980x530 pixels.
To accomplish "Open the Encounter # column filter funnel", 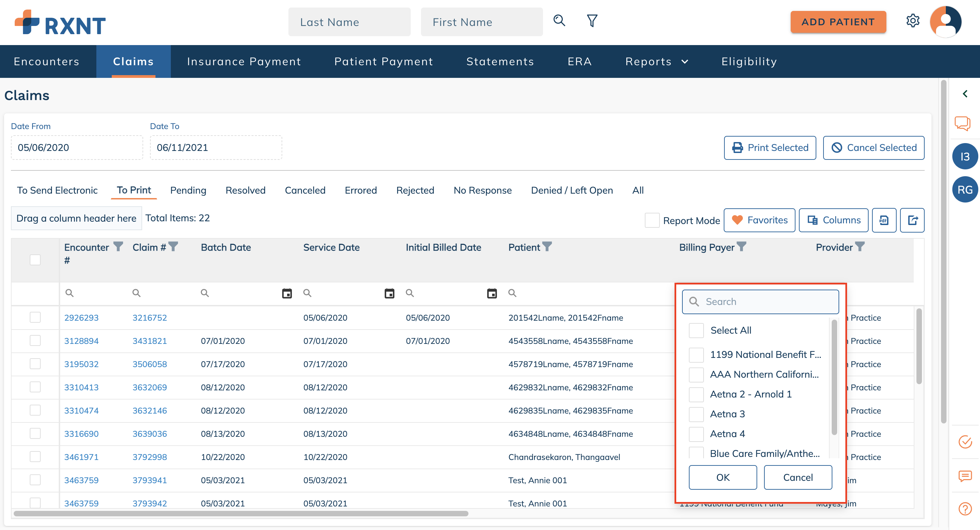I will pos(118,247).
